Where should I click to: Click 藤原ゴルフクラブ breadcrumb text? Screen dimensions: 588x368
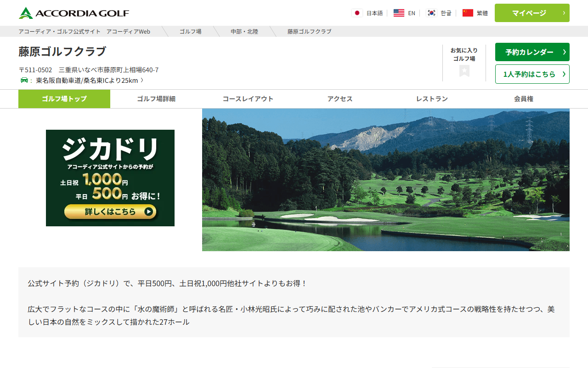pyautogui.click(x=309, y=31)
